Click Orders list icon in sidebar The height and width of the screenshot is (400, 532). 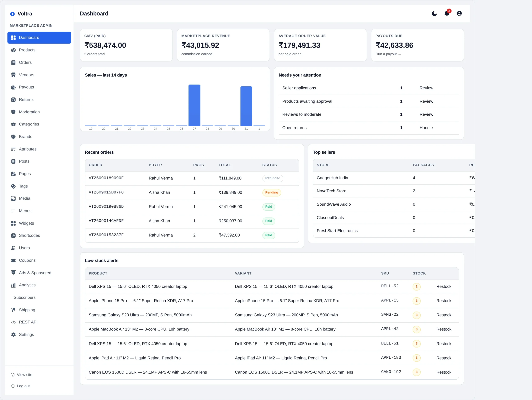pyautogui.click(x=14, y=63)
